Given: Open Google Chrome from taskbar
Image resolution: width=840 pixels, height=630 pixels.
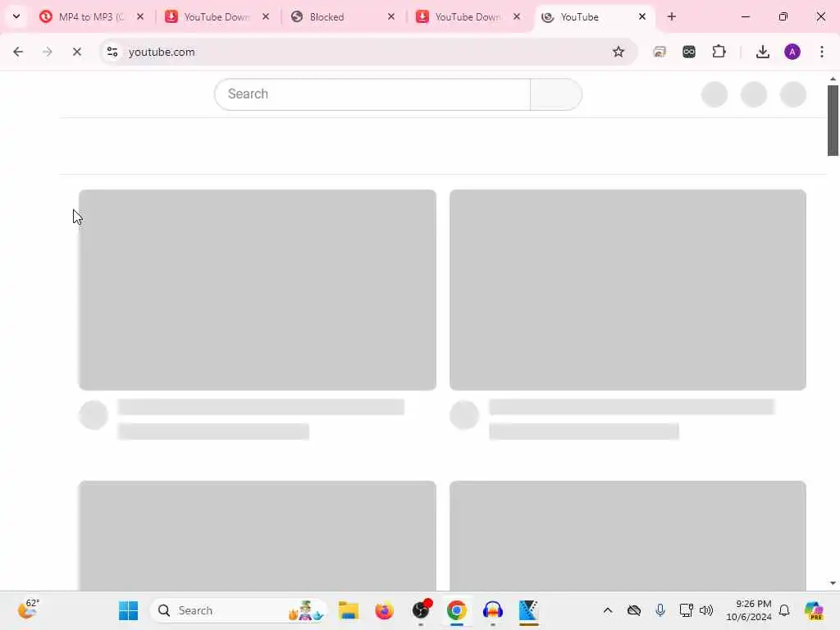Looking at the screenshot, I should click(456, 610).
